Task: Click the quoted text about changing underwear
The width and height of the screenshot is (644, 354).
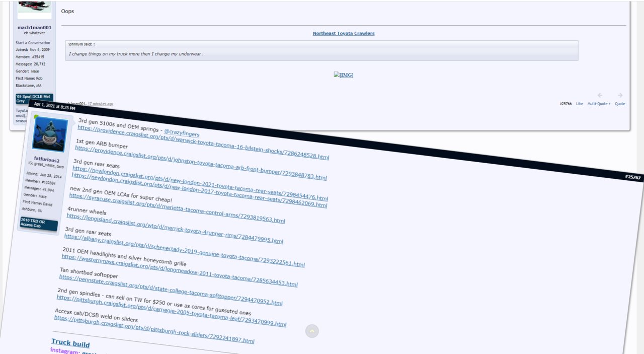Action: click(x=136, y=53)
